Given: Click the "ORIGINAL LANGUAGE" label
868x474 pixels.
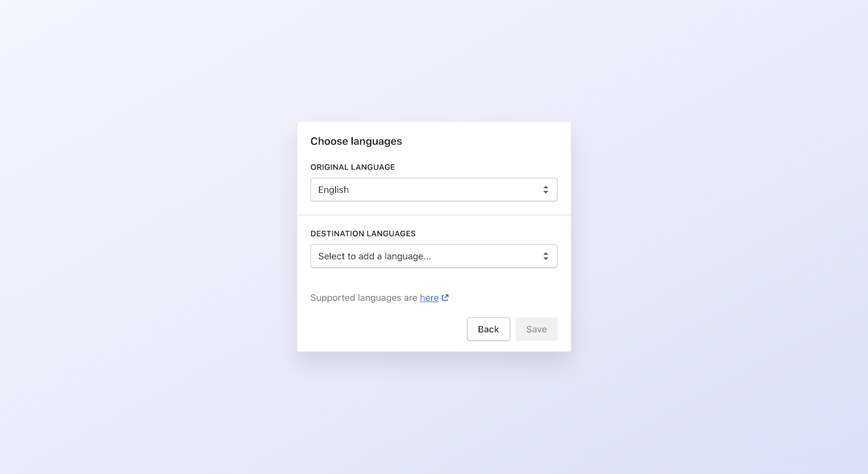Looking at the screenshot, I should [353, 167].
